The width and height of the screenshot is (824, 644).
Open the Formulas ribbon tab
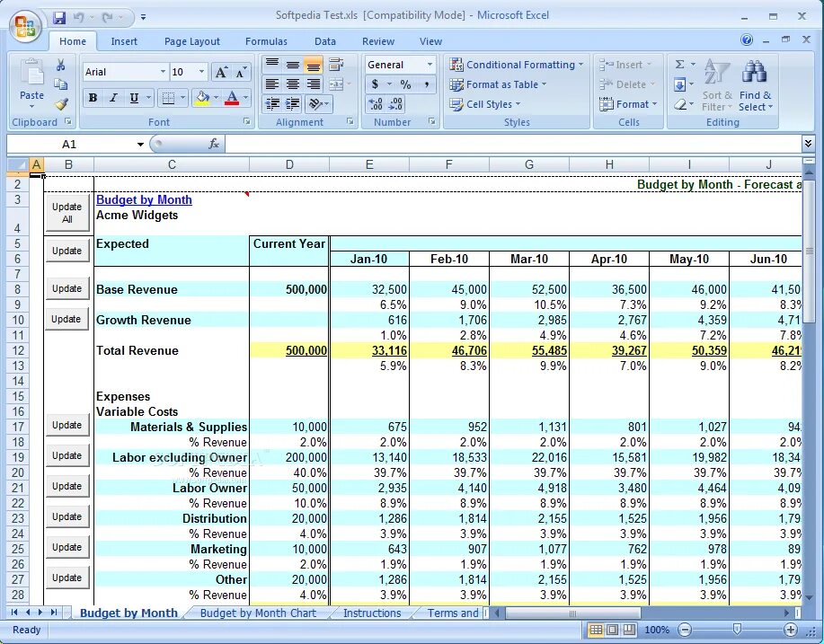(266, 41)
